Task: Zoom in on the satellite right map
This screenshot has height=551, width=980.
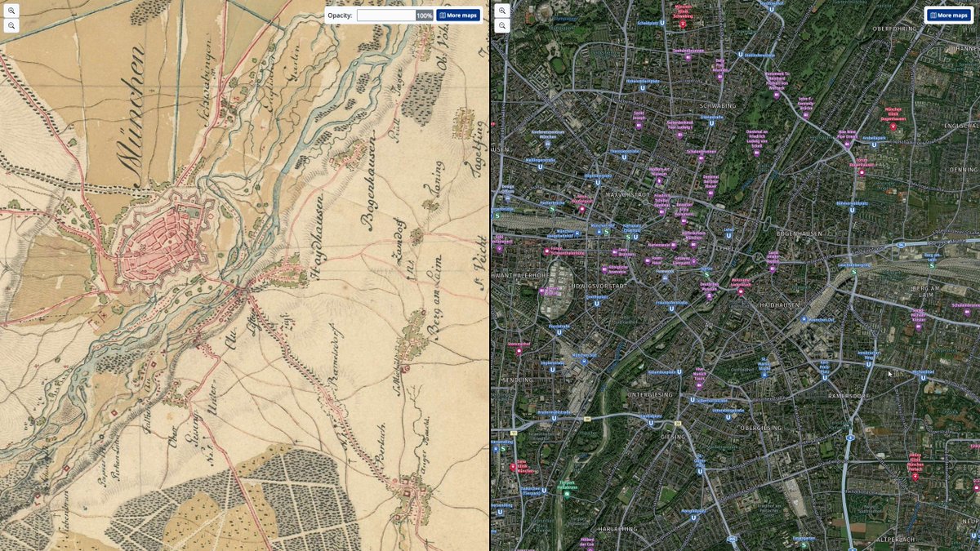Action: click(502, 11)
